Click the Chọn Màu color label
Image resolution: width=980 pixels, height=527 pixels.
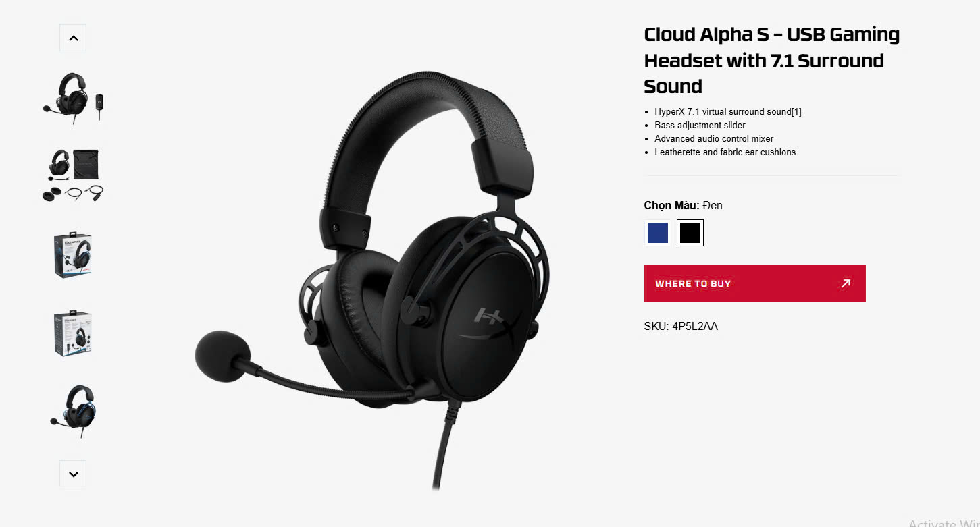[671, 205]
